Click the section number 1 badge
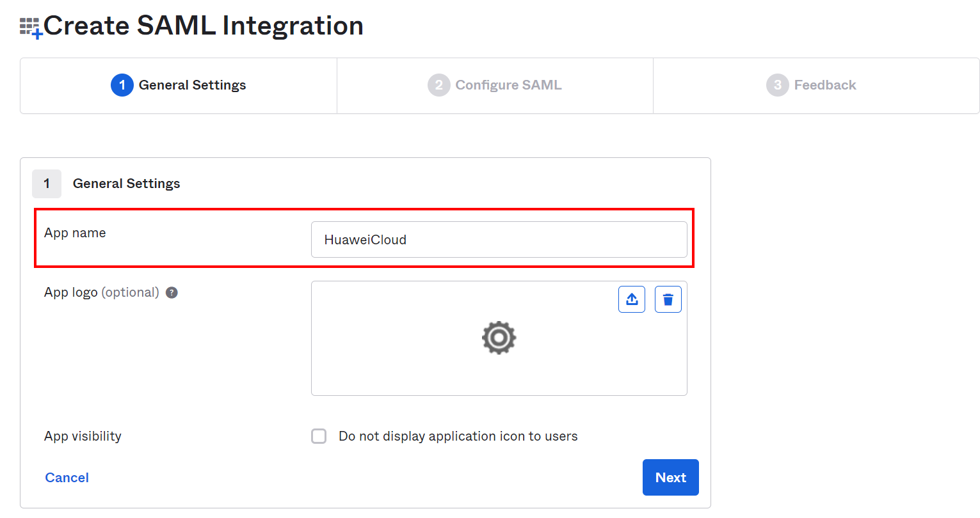980x518 pixels. (x=47, y=184)
